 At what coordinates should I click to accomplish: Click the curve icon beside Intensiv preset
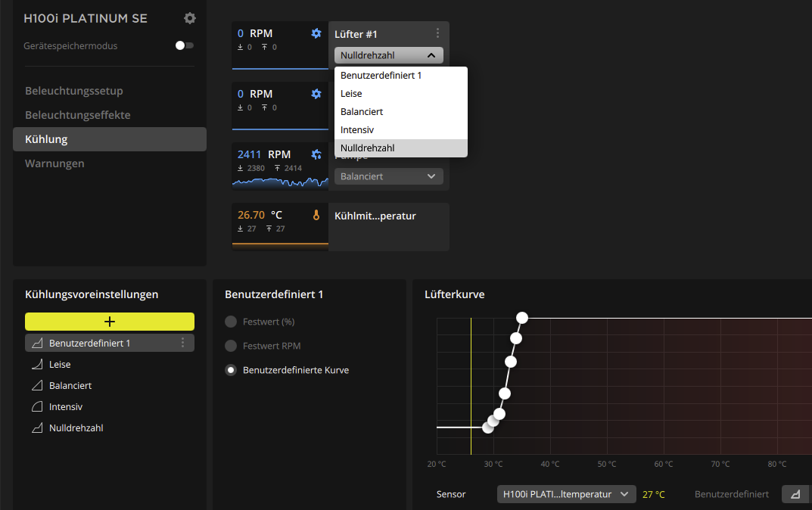tap(37, 407)
